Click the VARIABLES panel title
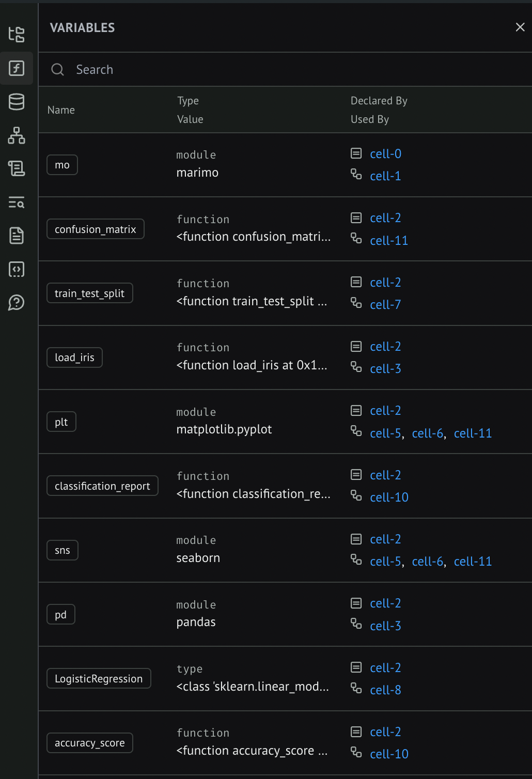This screenshot has width=532, height=779. click(83, 28)
